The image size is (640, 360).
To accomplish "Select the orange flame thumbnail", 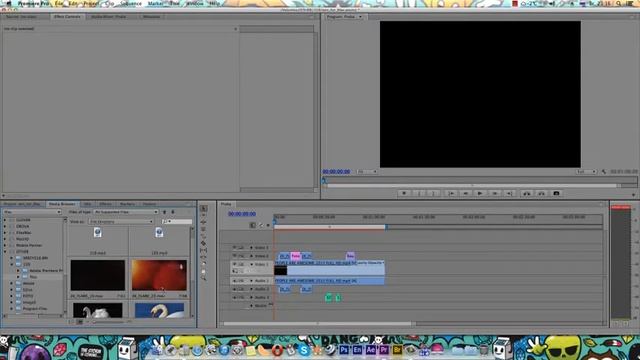I will 159,275.
